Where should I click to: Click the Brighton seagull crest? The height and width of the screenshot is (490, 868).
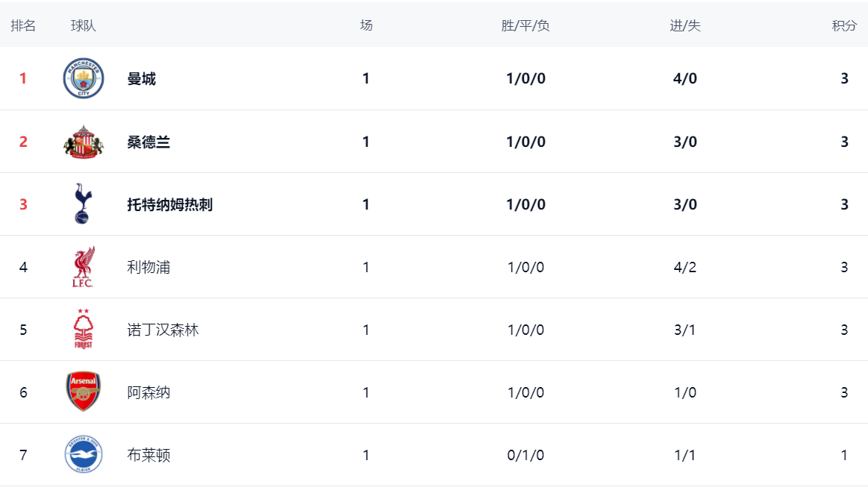pos(84,454)
